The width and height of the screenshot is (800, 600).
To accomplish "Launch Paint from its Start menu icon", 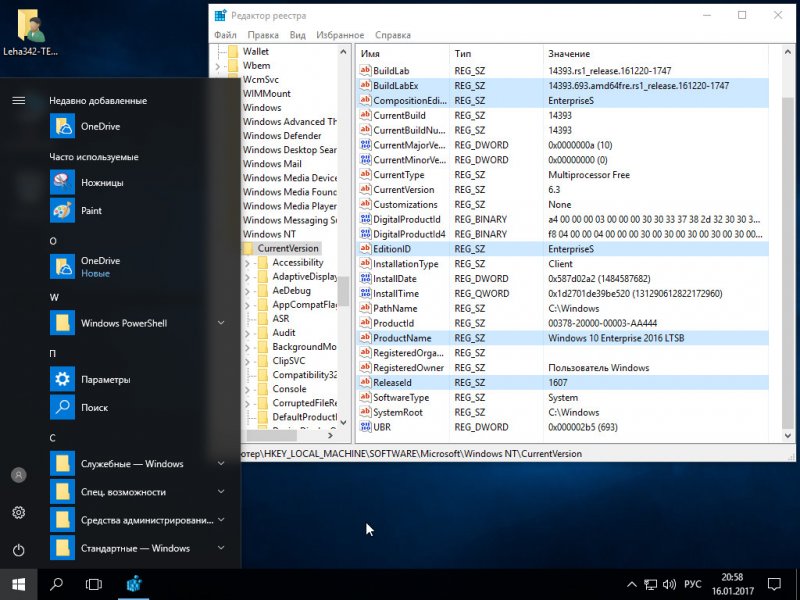I will pyautogui.click(x=62, y=211).
